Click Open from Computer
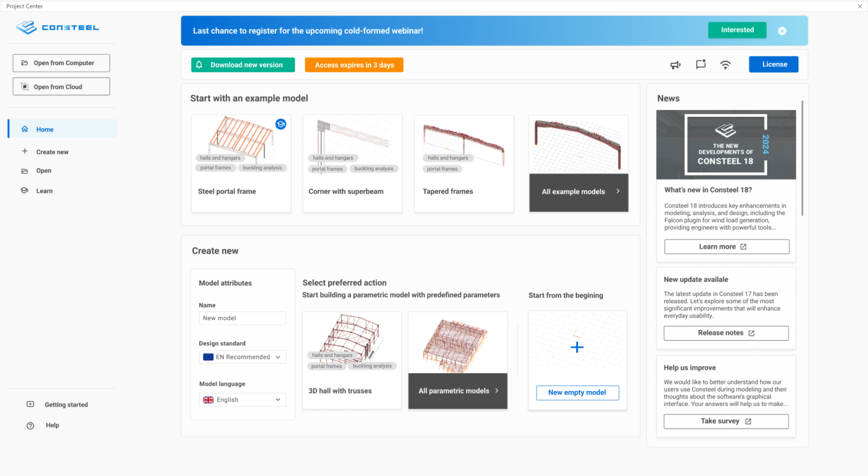 point(61,63)
